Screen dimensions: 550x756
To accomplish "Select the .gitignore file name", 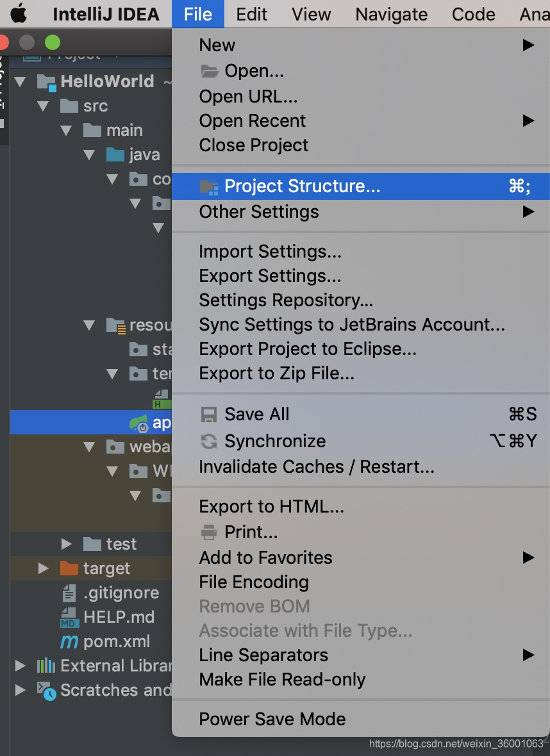I will 121,593.
